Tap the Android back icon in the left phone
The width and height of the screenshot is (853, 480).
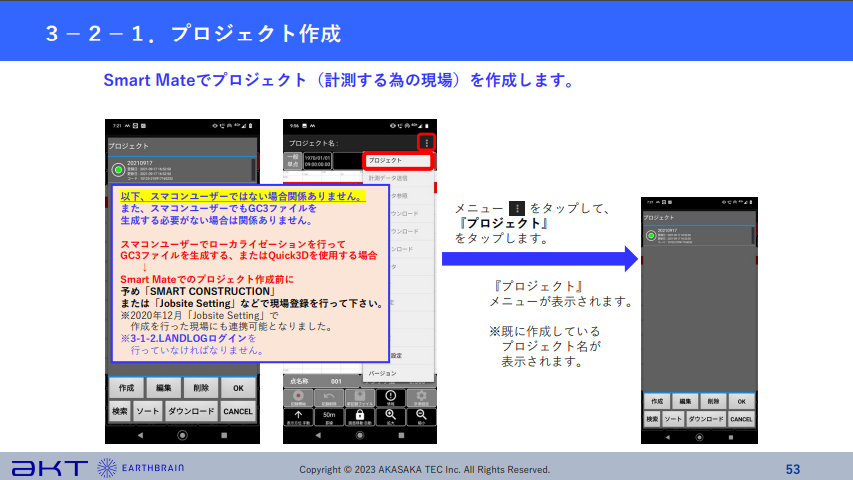pos(140,435)
